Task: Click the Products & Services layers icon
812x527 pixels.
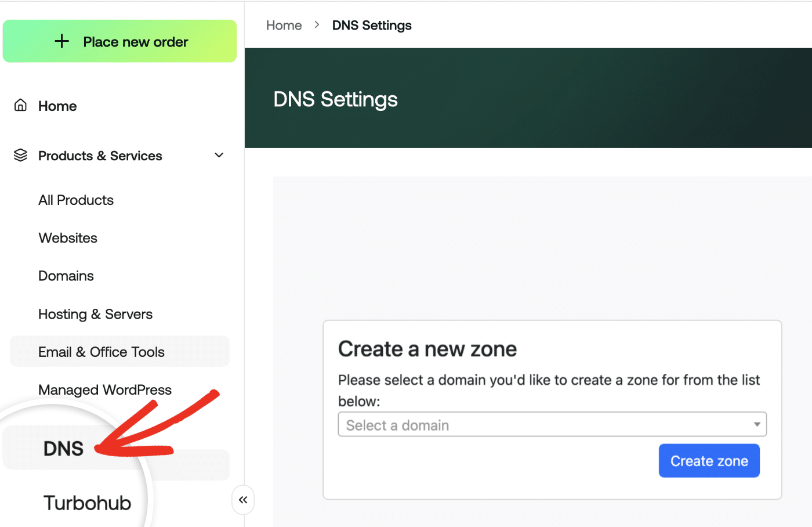Action: pyautogui.click(x=20, y=155)
